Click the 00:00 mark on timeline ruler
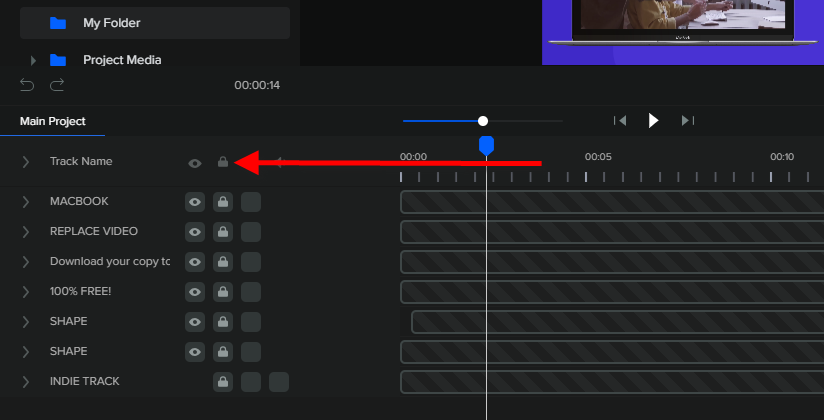The image size is (824, 420). click(413, 157)
